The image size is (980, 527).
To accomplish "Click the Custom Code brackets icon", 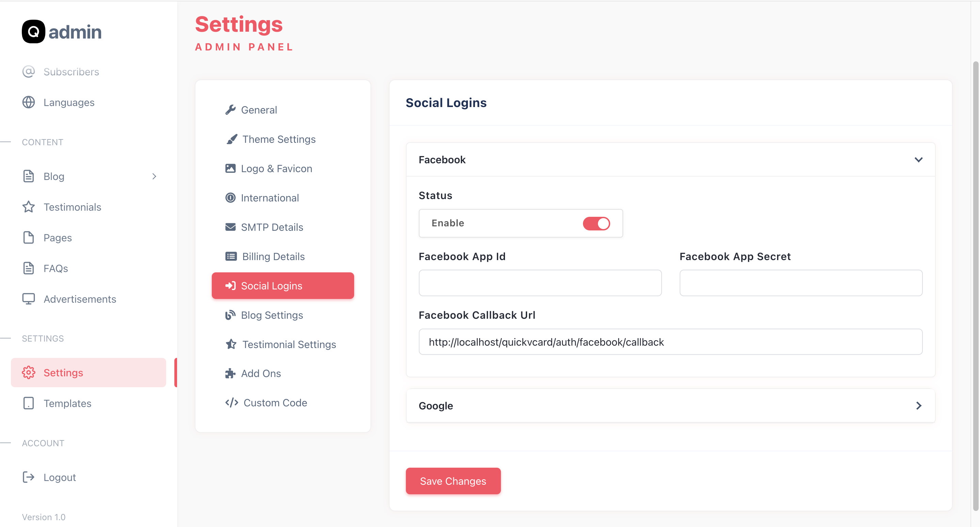I will [232, 403].
